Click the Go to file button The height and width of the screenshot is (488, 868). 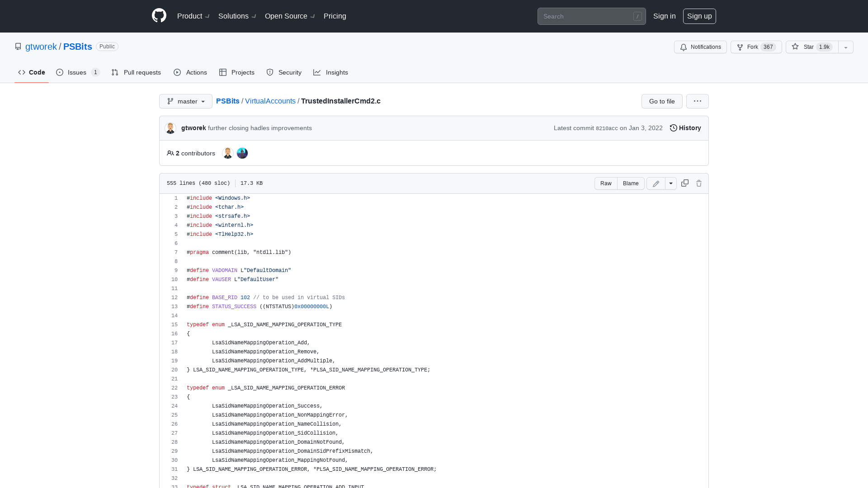662,101
